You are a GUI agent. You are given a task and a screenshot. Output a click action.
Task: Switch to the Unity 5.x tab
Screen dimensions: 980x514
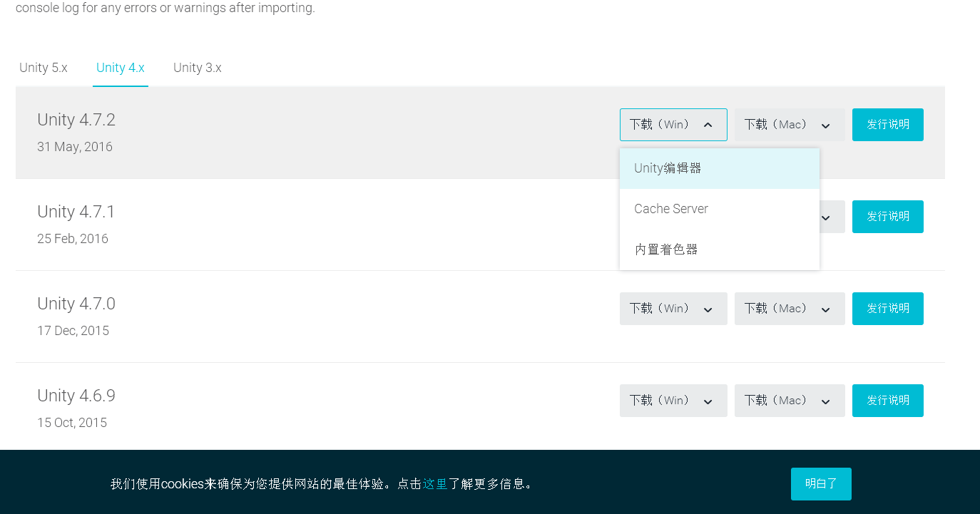(44, 68)
